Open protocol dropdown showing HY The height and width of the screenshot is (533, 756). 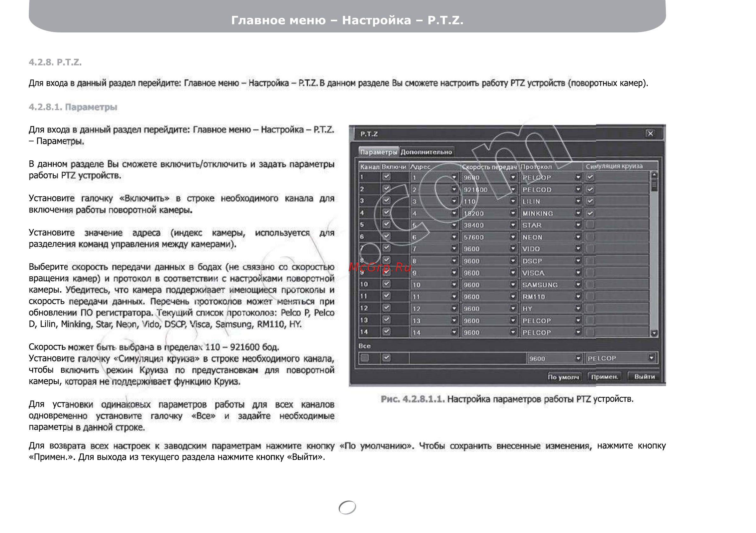click(x=578, y=308)
